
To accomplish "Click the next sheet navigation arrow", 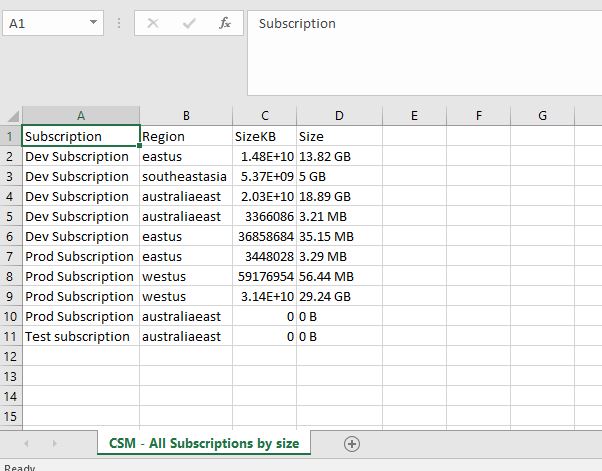I will pos(55,444).
